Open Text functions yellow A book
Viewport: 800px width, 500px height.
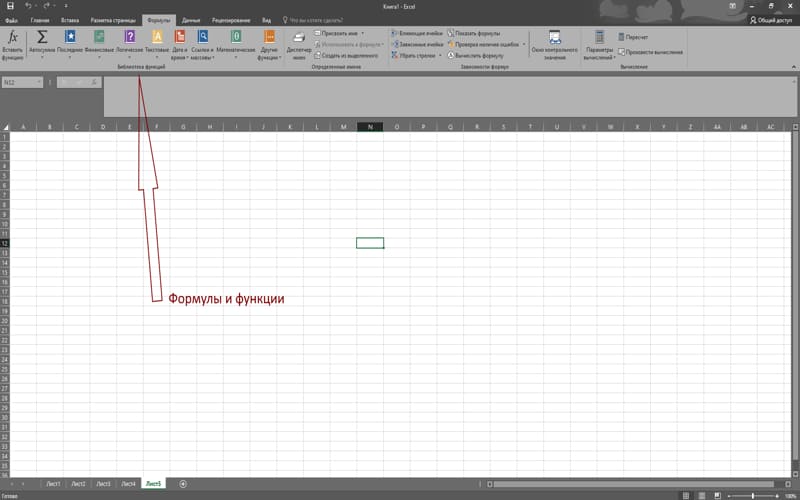[157, 37]
